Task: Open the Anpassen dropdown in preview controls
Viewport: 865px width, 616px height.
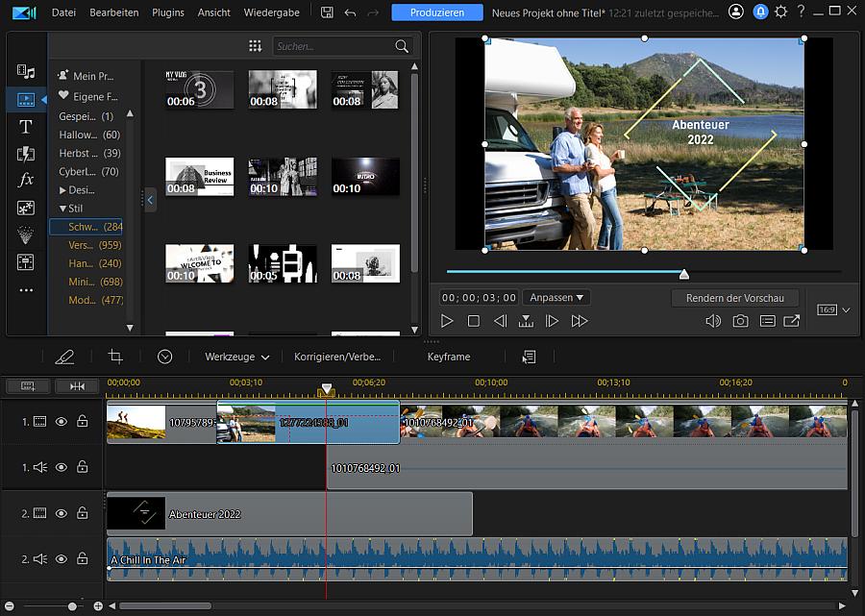Action: coord(557,297)
